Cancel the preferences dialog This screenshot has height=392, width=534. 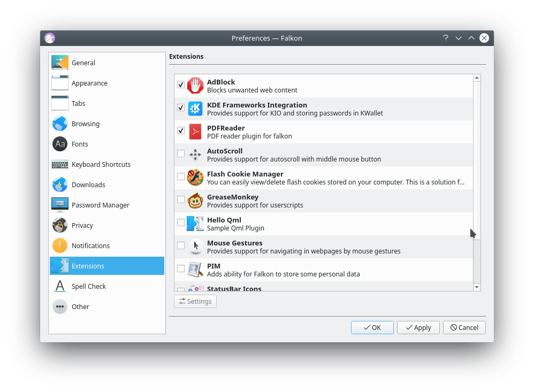(x=464, y=327)
